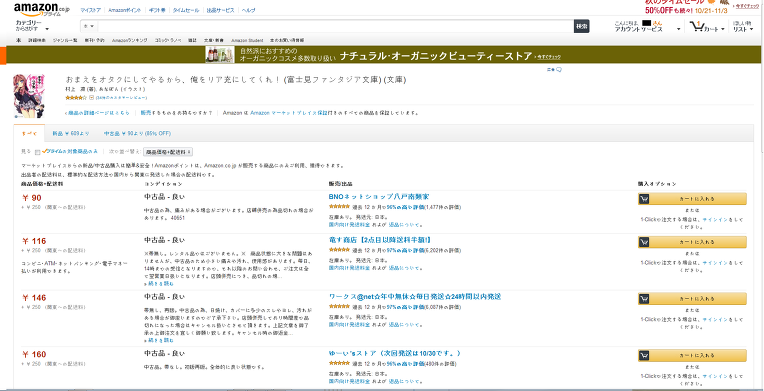Image resolution: width=764 pixels, height=391 pixels.
Task: Click the product title text
Action: tap(235, 79)
